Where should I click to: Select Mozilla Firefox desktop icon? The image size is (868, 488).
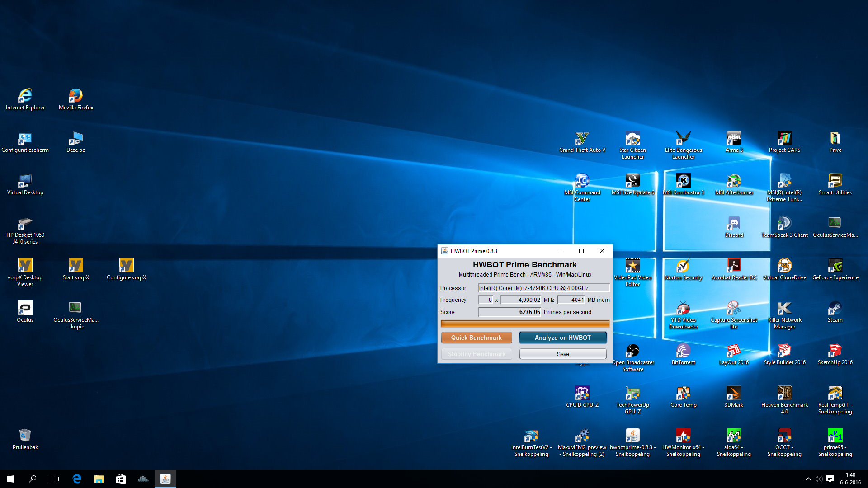(76, 99)
